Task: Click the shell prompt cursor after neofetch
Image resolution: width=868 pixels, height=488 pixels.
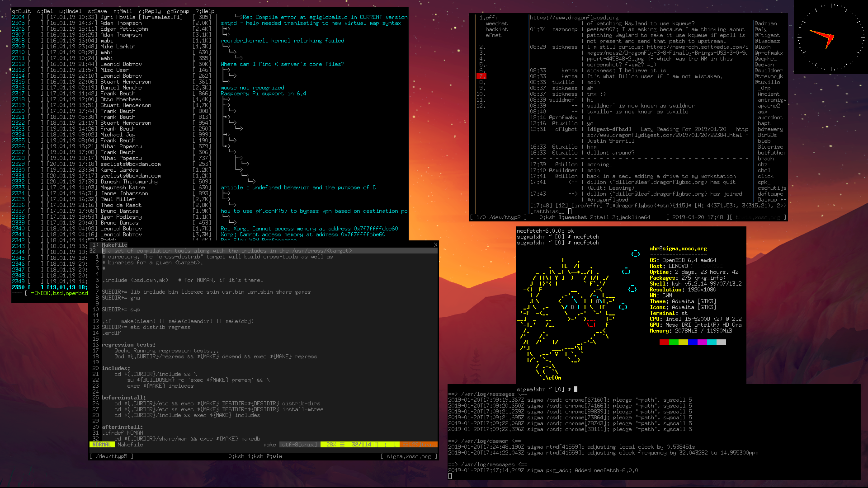Action: click(x=576, y=389)
